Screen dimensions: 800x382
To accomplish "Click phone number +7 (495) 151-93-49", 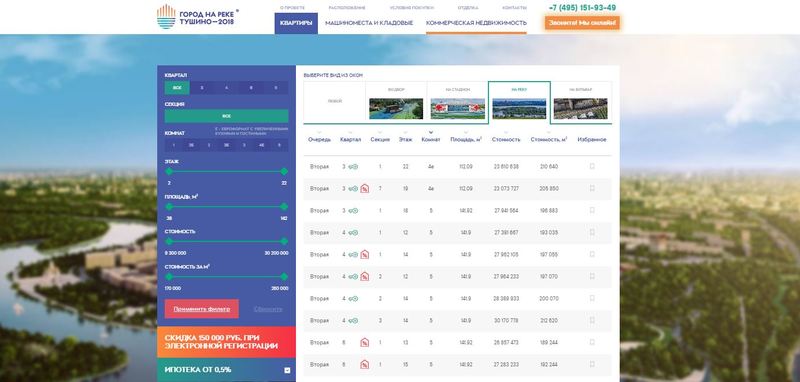I will point(582,8).
